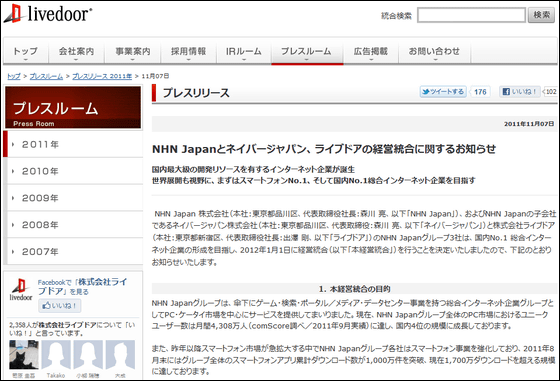Click the date text 2011年11月07日
The image size is (560, 381).
[x=529, y=124]
